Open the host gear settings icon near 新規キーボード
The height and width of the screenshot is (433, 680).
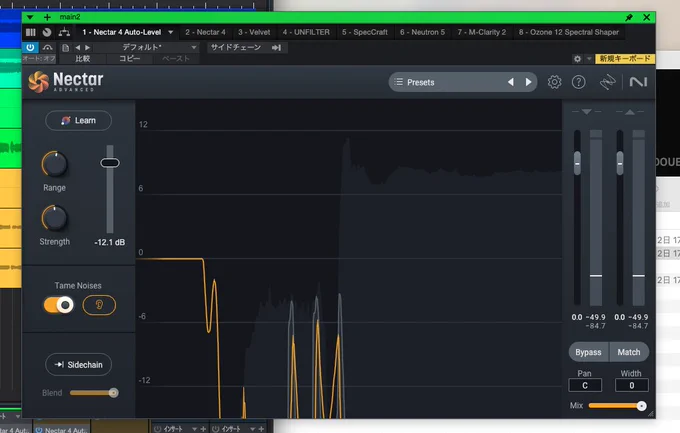pyautogui.click(x=577, y=59)
